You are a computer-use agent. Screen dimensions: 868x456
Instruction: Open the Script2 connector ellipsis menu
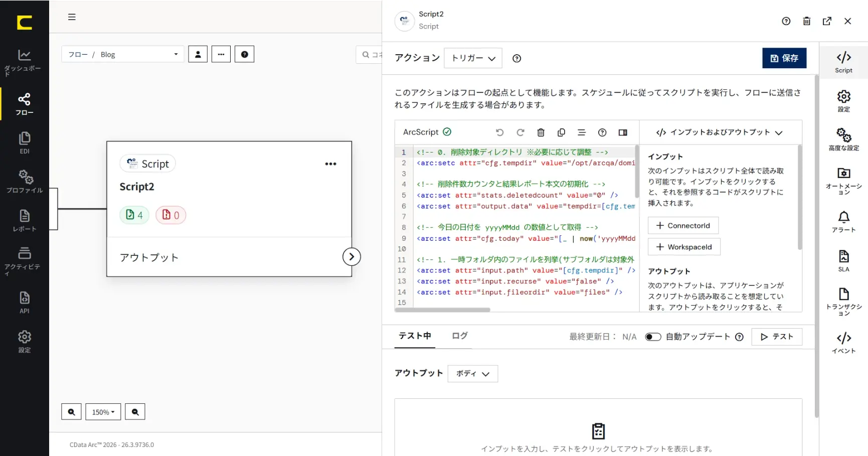pyautogui.click(x=330, y=164)
